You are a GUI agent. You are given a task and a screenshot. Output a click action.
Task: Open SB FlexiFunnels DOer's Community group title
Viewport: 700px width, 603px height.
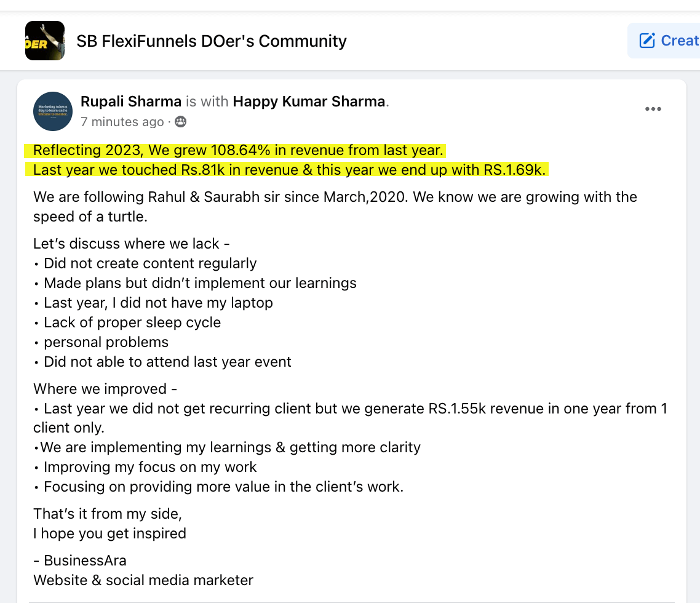pos(211,41)
